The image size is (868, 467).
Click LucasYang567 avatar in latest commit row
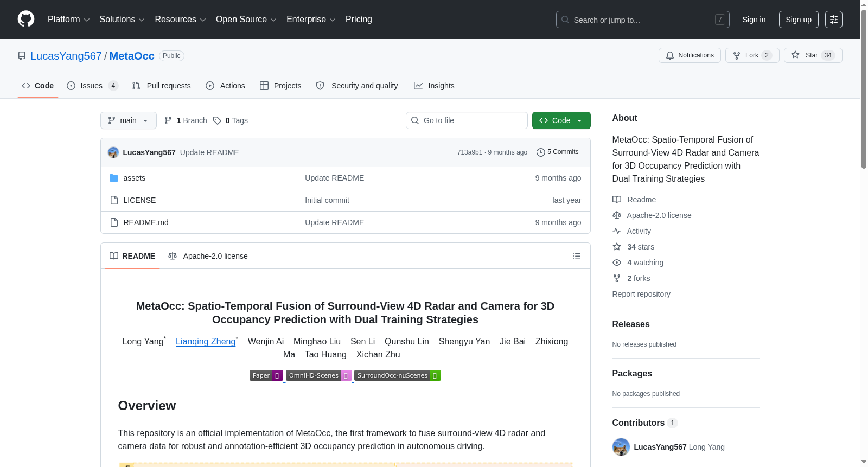(113, 152)
